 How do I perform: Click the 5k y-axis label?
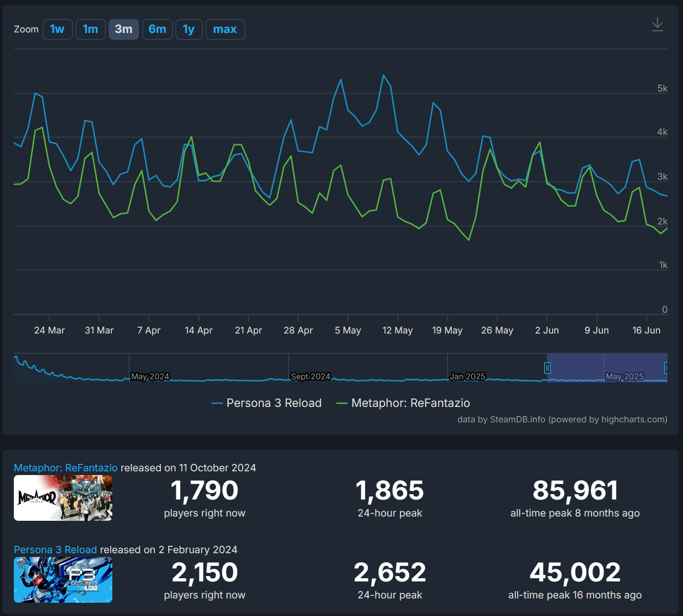point(662,88)
